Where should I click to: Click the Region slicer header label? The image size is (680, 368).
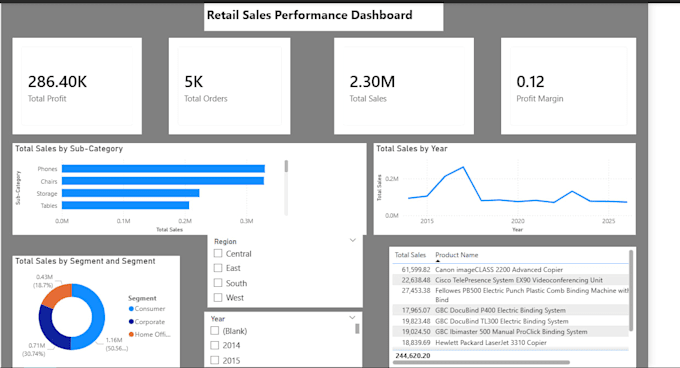point(225,241)
